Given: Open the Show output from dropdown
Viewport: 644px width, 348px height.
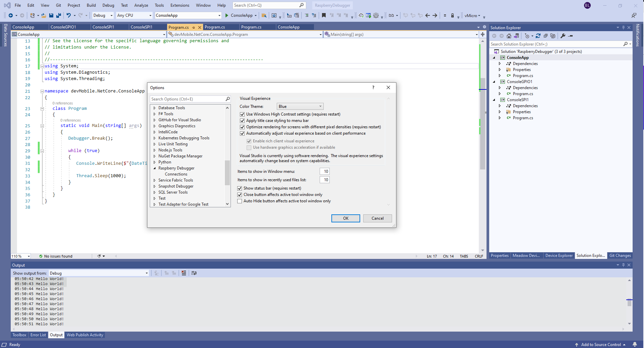Looking at the screenshot, I should [99, 273].
